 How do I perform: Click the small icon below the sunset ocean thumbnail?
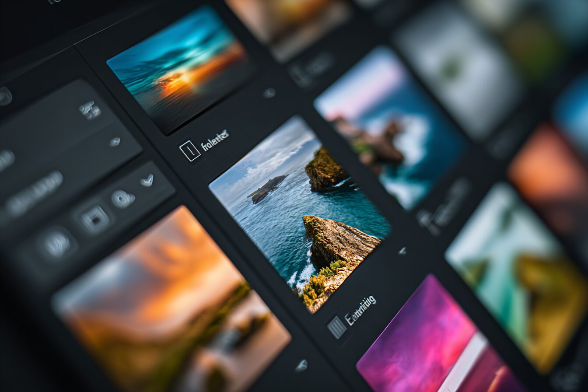coord(269,93)
